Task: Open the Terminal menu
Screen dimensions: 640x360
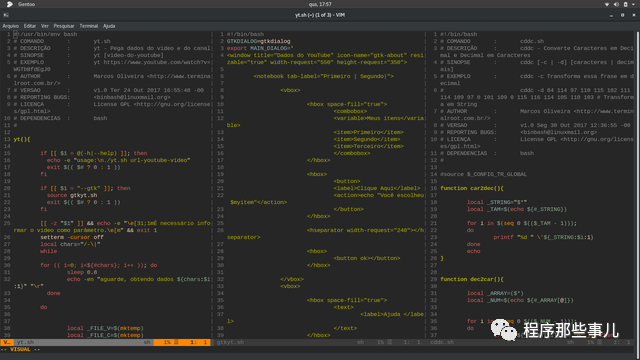Action: [x=89, y=26]
